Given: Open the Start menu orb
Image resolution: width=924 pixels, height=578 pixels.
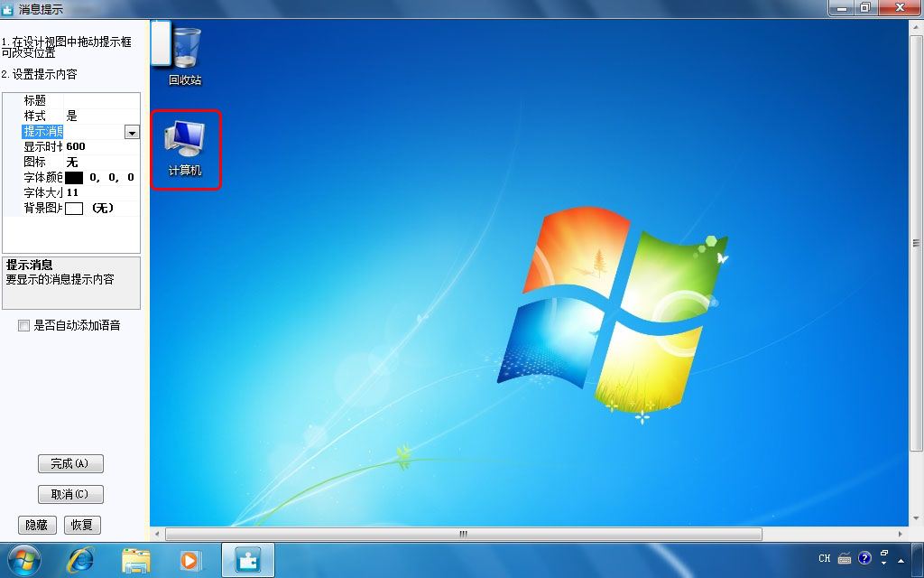Looking at the screenshot, I should [24, 560].
